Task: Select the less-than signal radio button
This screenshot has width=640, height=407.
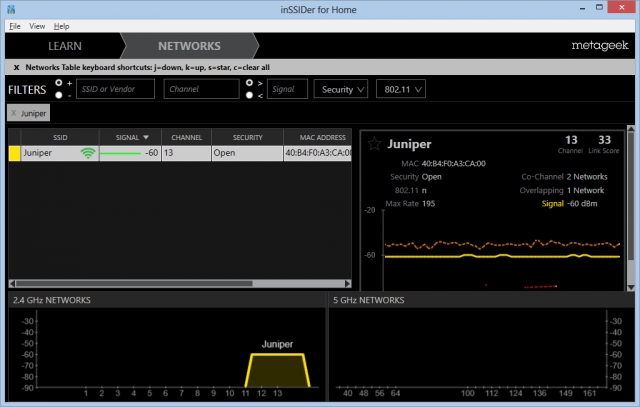Action: pyautogui.click(x=249, y=95)
